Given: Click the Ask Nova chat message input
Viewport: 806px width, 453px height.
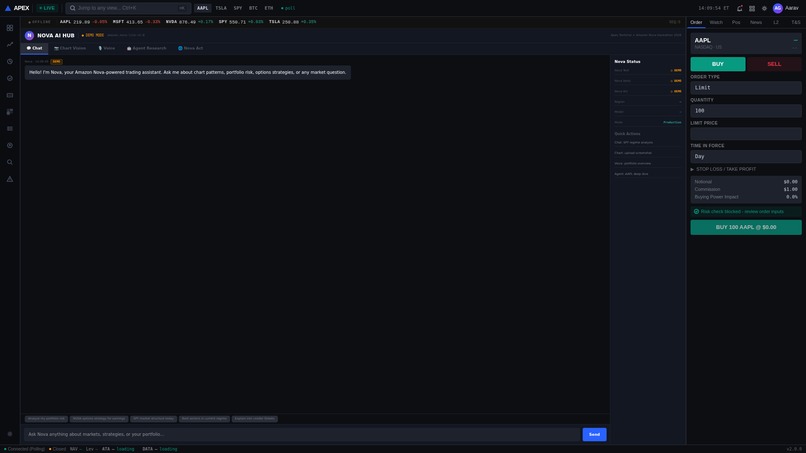Looking at the screenshot, I should coord(302,434).
